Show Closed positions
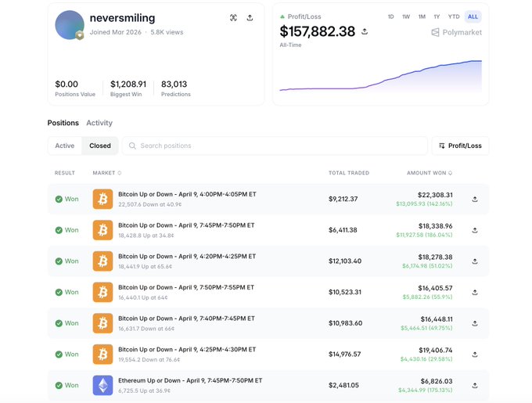The height and width of the screenshot is (403, 532). coord(100,146)
